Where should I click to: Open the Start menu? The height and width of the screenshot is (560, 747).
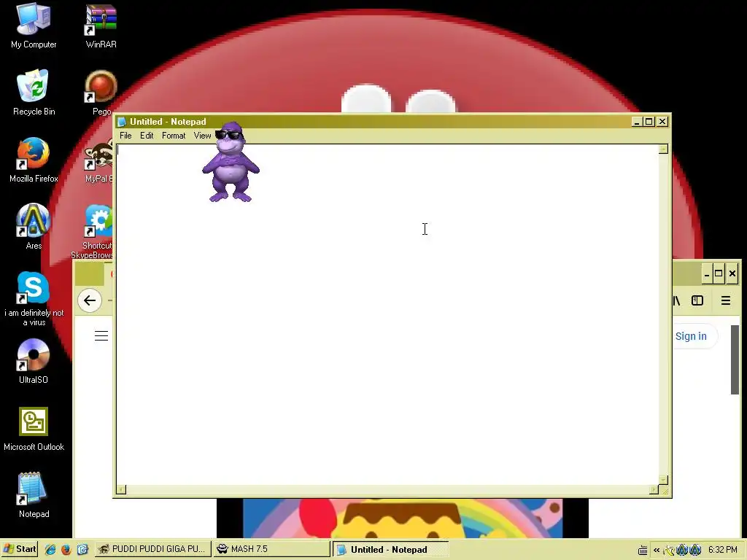(x=20, y=550)
